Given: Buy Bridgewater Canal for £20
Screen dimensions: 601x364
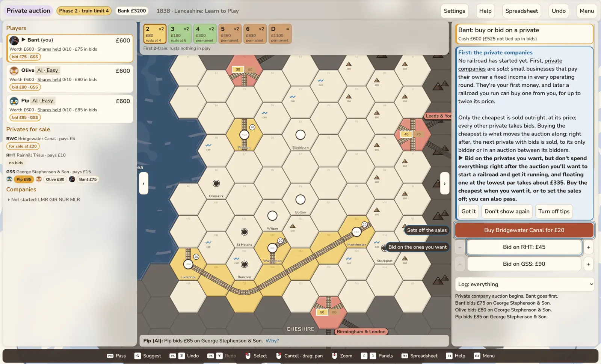Looking at the screenshot, I should tap(524, 230).
